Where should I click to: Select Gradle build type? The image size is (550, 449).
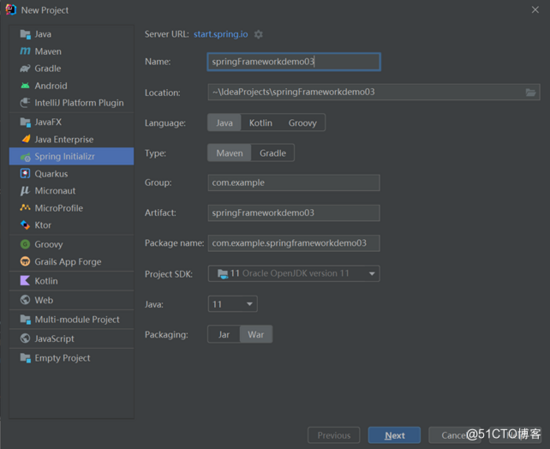(x=273, y=153)
